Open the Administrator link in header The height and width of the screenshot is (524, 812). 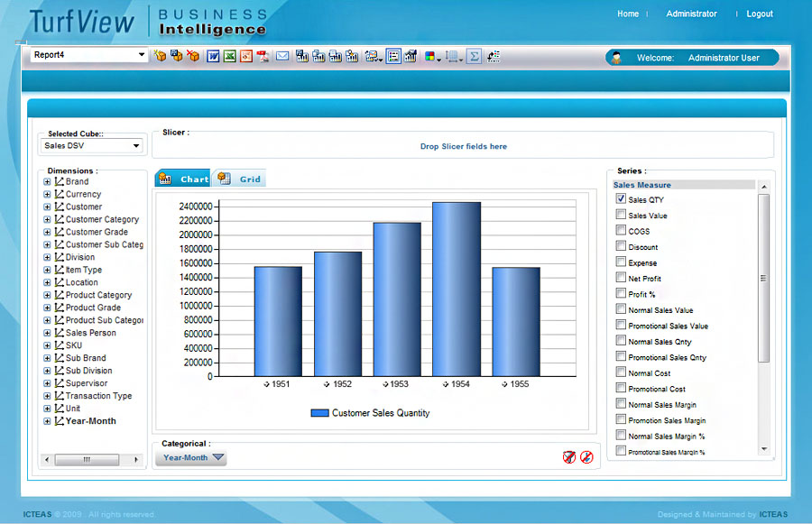click(691, 14)
